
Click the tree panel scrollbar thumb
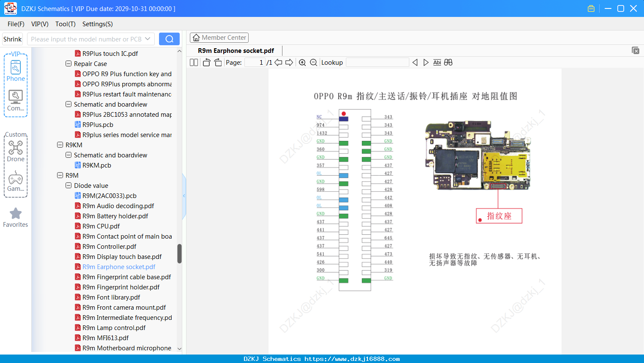[x=179, y=254]
